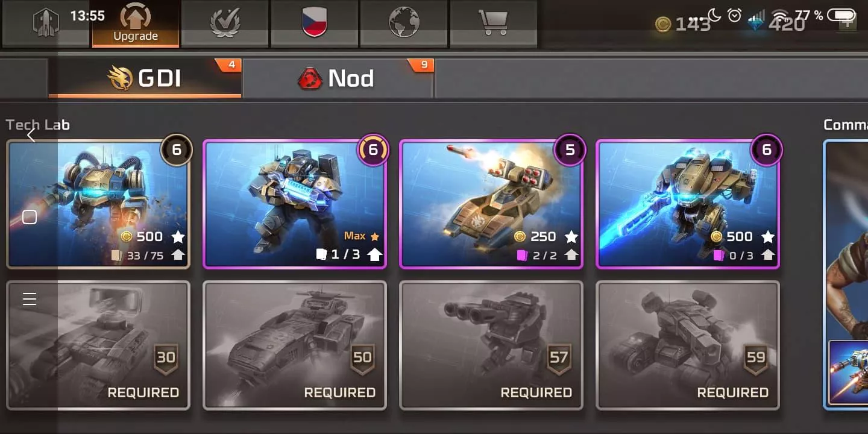Go back using the left chevron arrow
Screen dimensions: 868x434
point(31,136)
